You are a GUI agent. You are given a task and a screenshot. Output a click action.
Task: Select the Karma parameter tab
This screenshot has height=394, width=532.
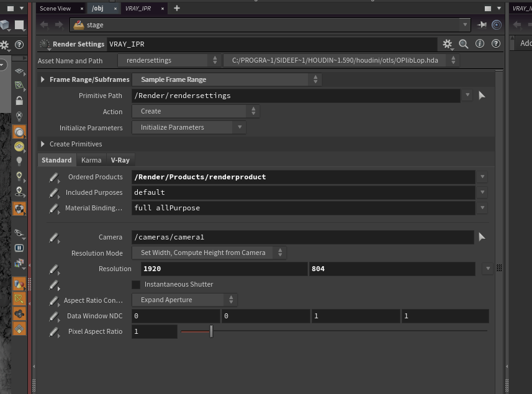click(91, 160)
